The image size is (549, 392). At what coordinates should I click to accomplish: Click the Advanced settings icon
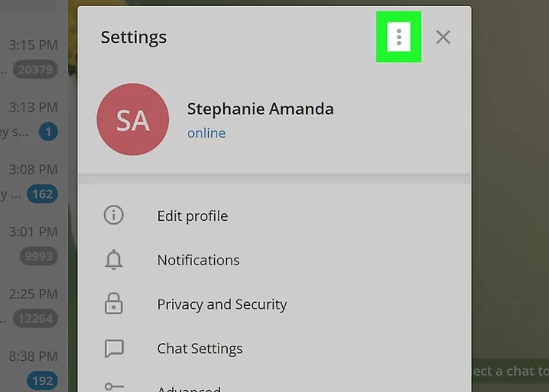coord(114,386)
